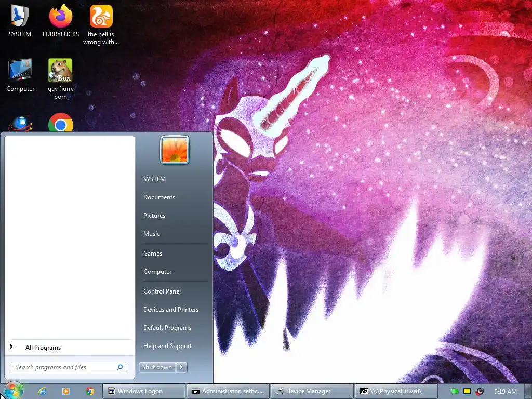This screenshot has height=399, width=532.
Task: Open Control Panel from the Start menu
Action: tap(162, 291)
